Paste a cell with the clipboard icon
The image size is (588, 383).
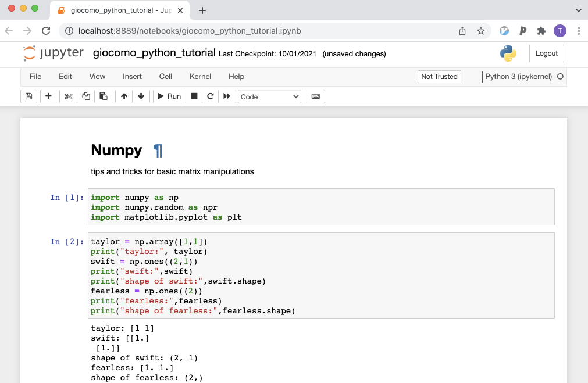103,96
